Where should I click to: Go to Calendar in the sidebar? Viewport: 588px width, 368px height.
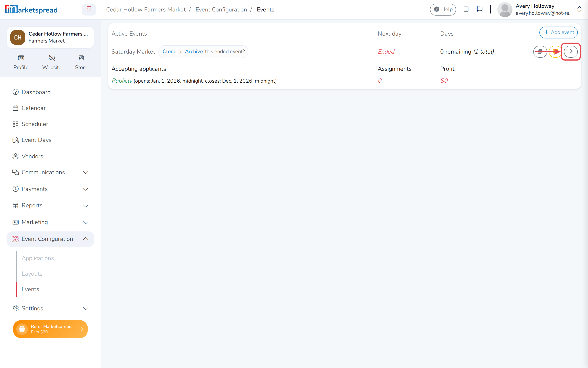50,108
